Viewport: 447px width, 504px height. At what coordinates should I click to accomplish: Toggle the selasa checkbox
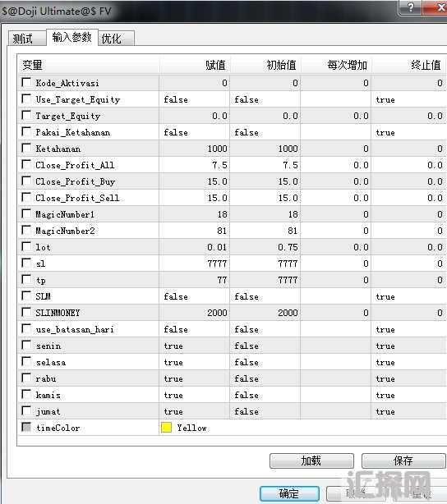26,361
